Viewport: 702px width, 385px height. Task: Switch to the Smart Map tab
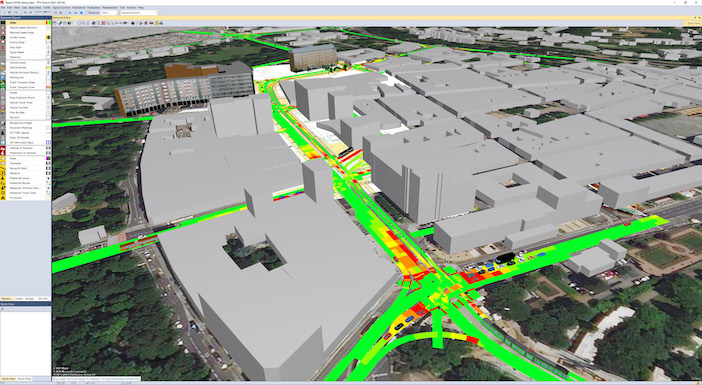pos(24,379)
